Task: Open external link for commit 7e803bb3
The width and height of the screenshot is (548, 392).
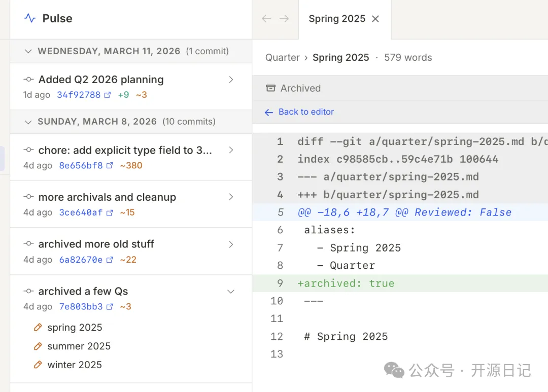Action: click(x=110, y=307)
